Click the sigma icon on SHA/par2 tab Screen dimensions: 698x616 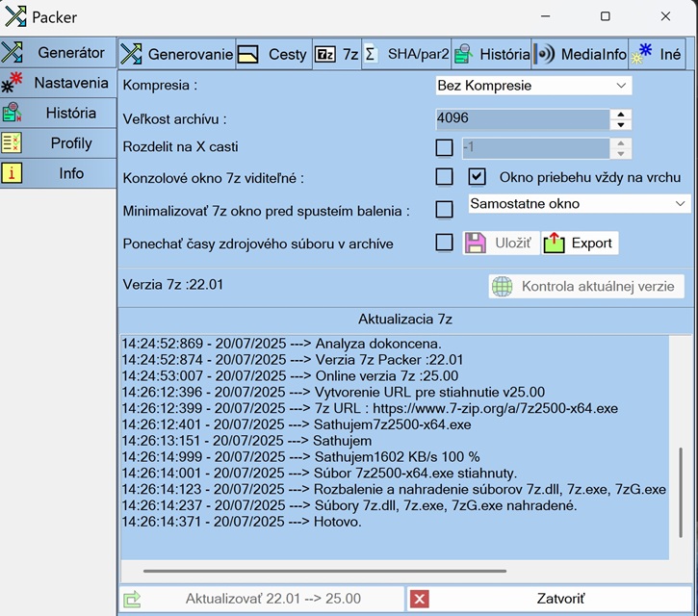(x=371, y=54)
